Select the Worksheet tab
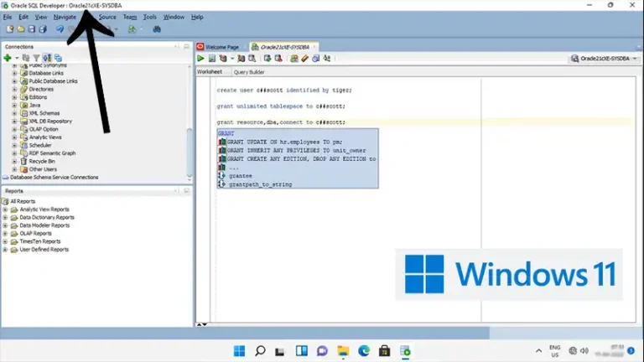 tap(210, 72)
